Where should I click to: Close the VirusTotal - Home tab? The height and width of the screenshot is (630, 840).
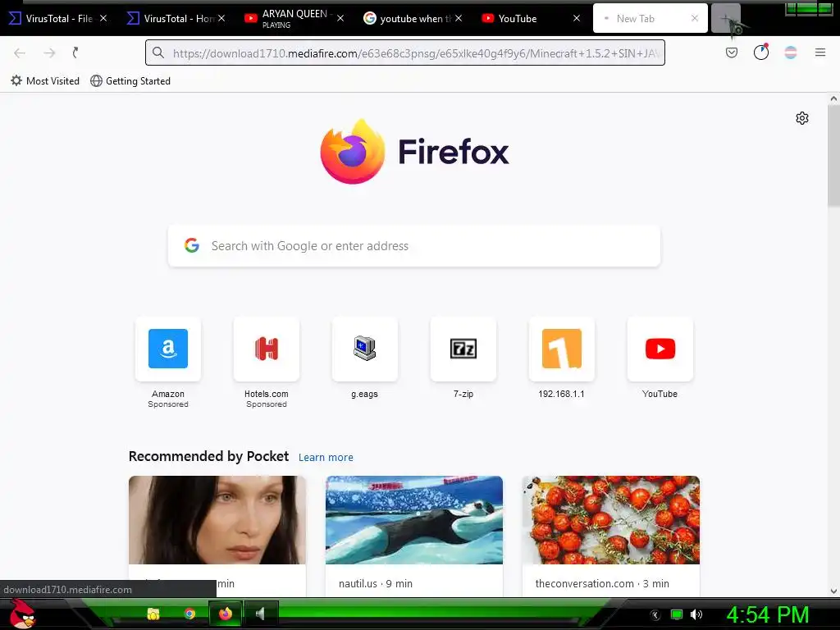[x=221, y=18]
